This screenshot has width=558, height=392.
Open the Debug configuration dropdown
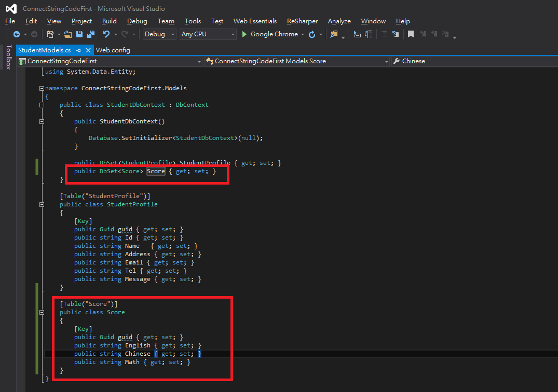159,34
